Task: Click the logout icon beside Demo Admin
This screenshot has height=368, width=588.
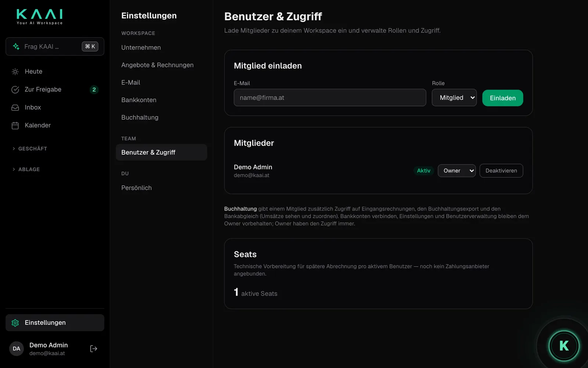Action: (94, 348)
